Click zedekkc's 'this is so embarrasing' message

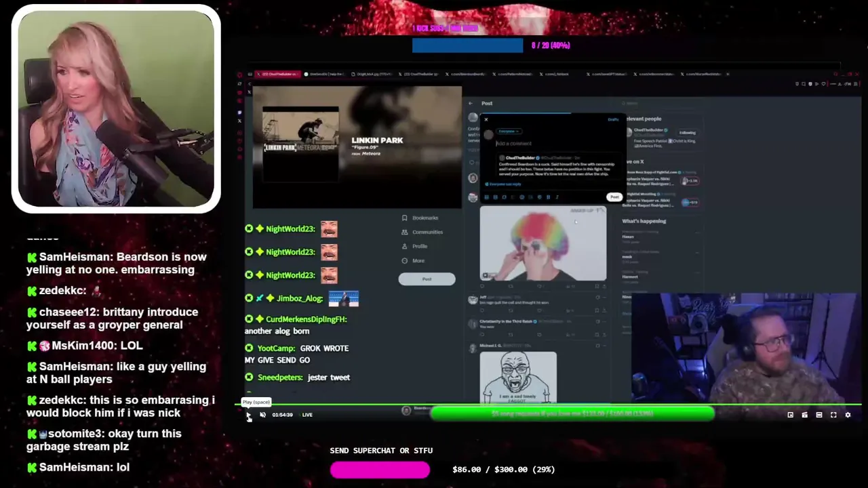tap(121, 406)
